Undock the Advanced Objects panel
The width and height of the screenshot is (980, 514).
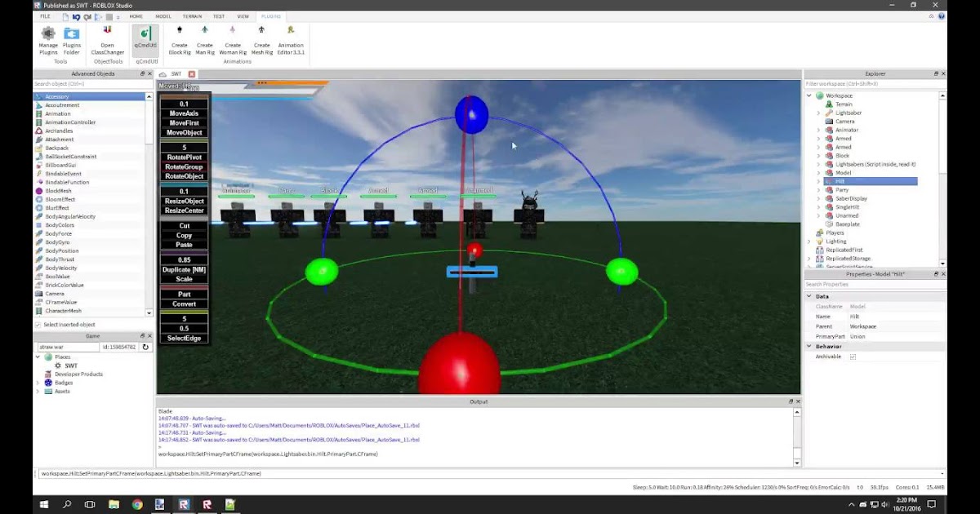tap(142, 74)
